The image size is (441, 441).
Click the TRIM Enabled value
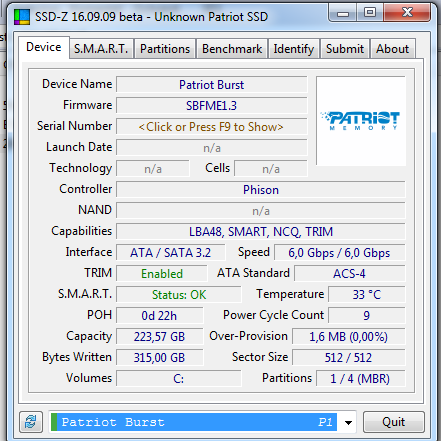click(162, 274)
